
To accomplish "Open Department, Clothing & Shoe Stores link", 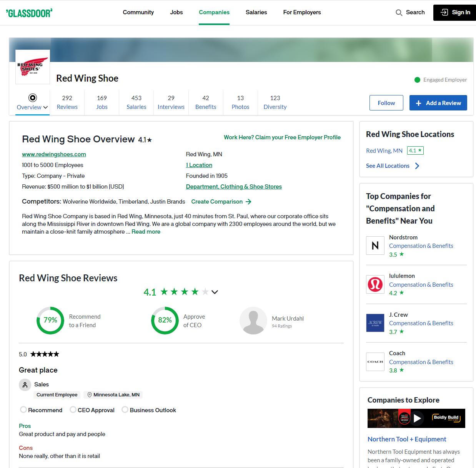I will click(234, 187).
